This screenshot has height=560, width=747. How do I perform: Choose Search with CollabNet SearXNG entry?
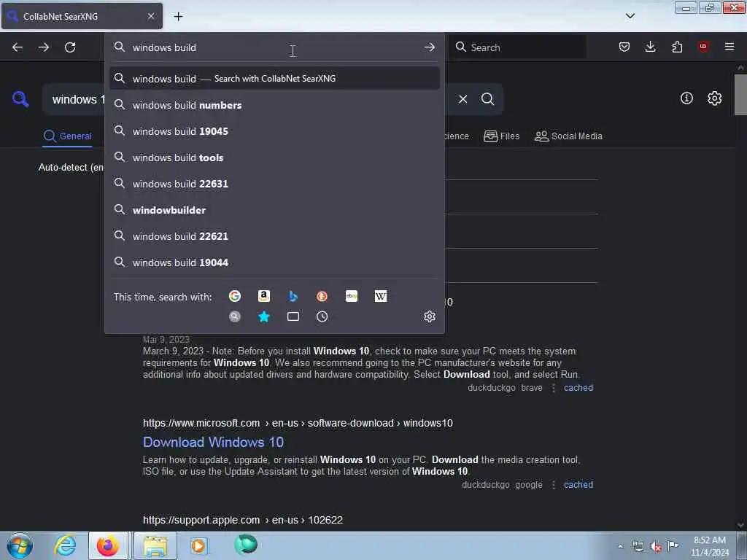(x=274, y=79)
